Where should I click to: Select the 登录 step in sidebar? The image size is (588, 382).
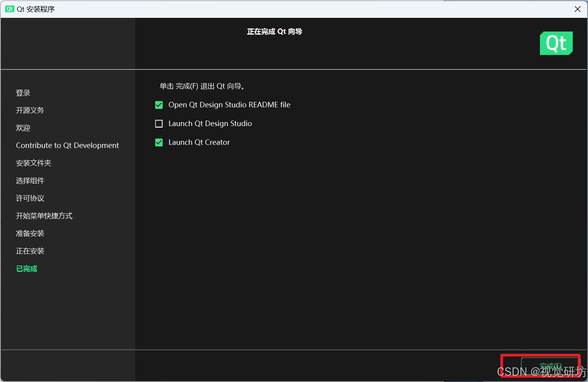pos(23,93)
